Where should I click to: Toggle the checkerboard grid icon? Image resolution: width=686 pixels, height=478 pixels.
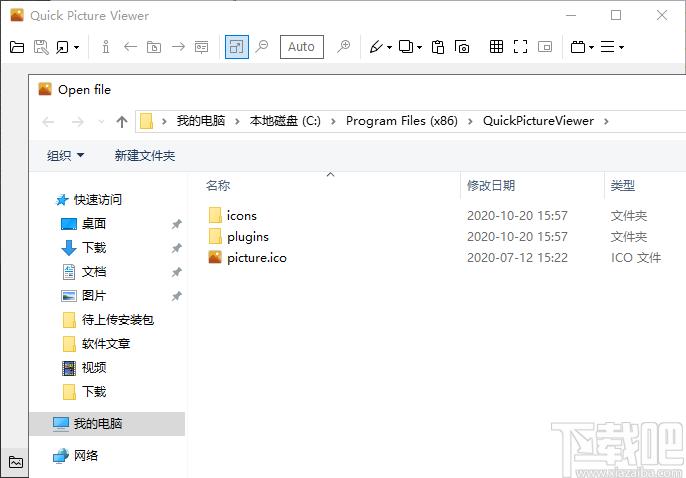496,46
